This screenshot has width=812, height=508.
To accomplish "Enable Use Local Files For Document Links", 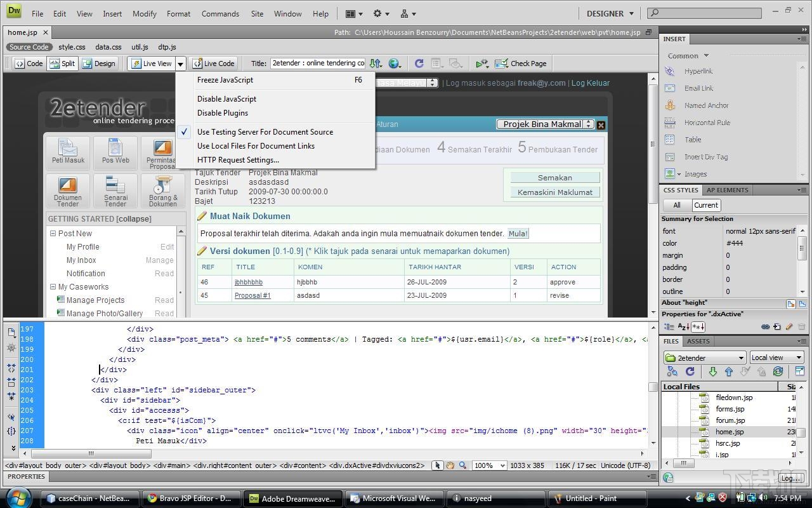I will click(x=256, y=145).
